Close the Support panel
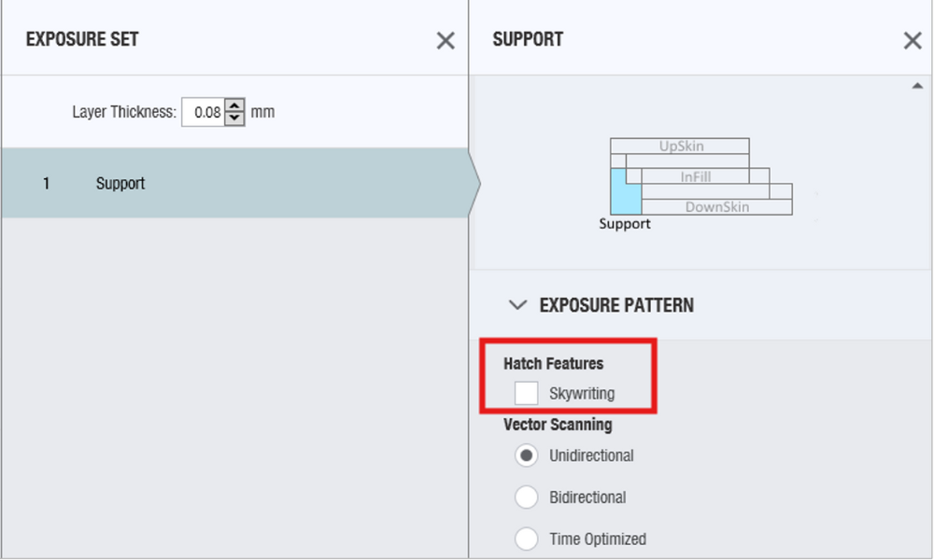This screenshot has width=934, height=560. [913, 40]
